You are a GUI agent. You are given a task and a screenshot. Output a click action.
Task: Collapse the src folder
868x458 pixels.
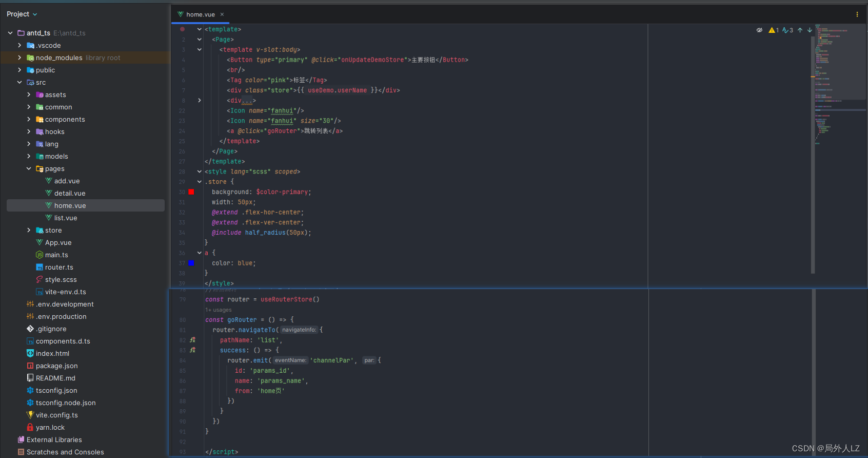coord(19,82)
